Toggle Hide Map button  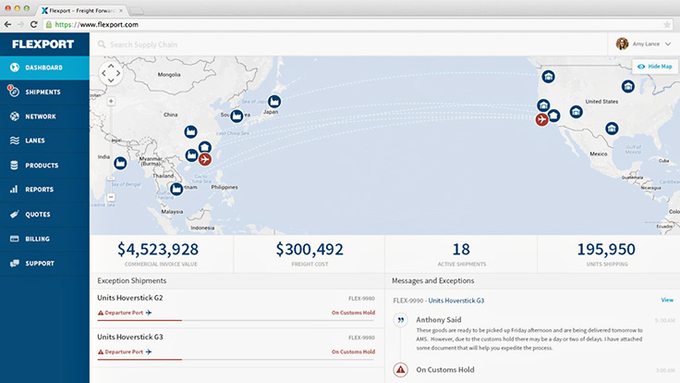click(x=655, y=66)
